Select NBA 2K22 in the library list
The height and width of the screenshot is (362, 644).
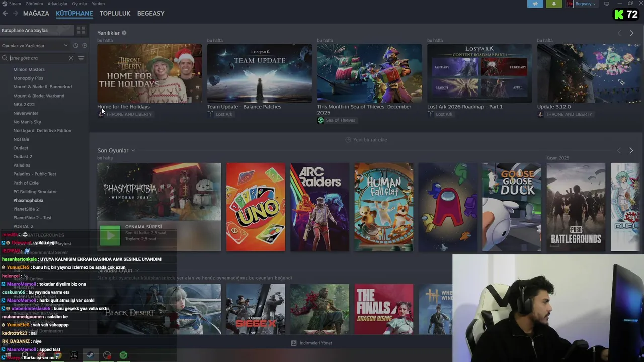point(24,105)
